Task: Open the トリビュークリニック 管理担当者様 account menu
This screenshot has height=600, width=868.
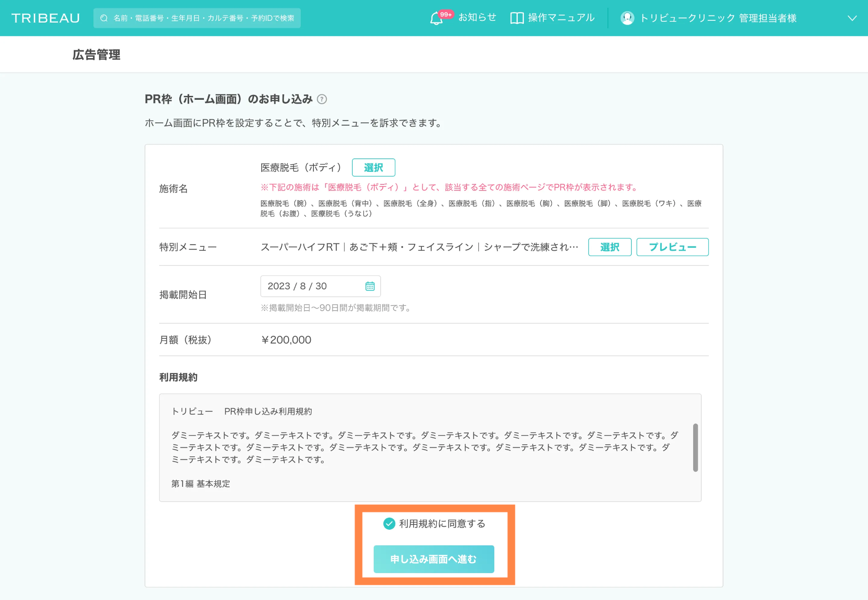Action: pyautogui.click(x=718, y=18)
